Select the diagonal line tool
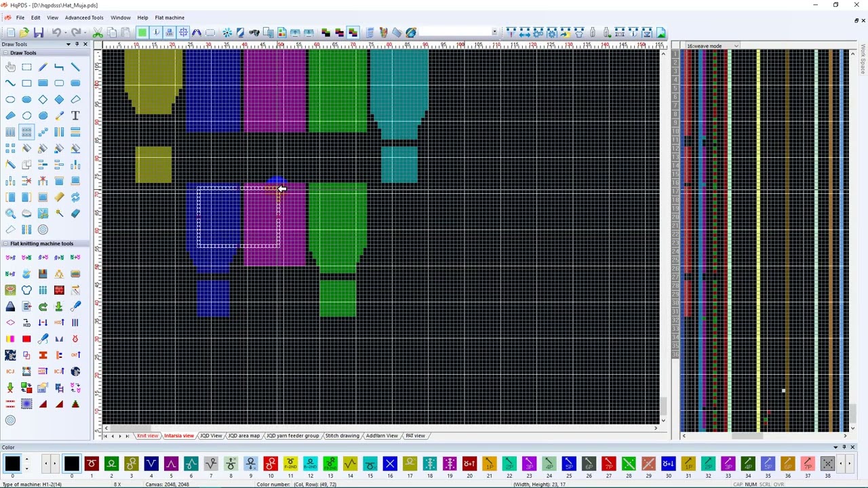Screen dimensions: 868x488 coord(75,66)
